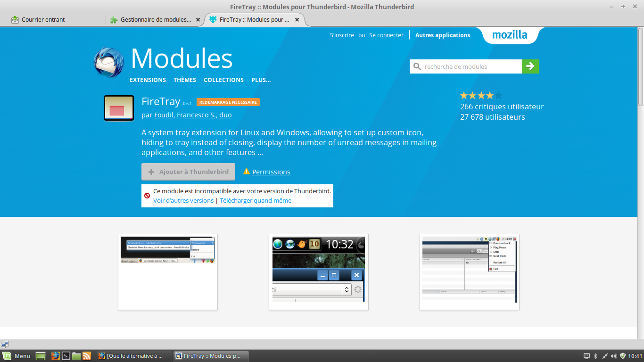Click the magnifier icon in search box
This screenshot has width=644, height=362.
click(417, 66)
